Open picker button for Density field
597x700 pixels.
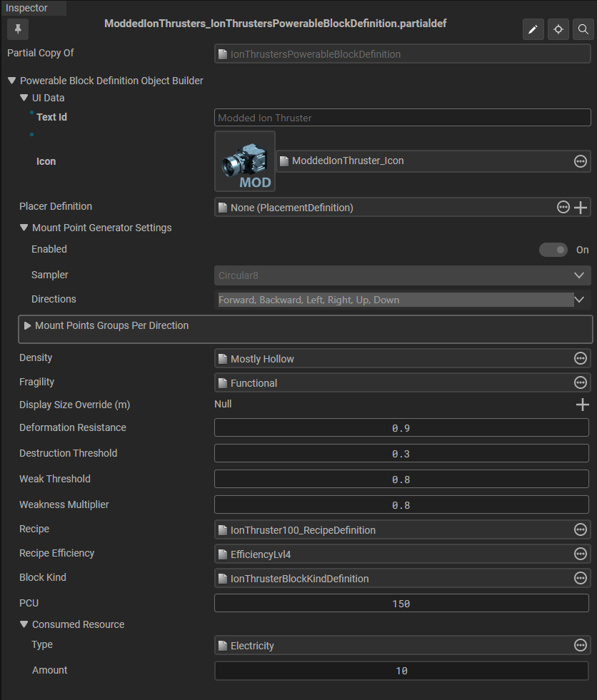tap(581, 359)
